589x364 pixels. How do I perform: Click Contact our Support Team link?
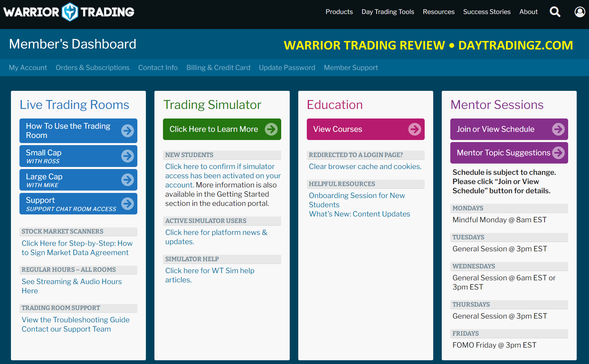pos(66,329)
